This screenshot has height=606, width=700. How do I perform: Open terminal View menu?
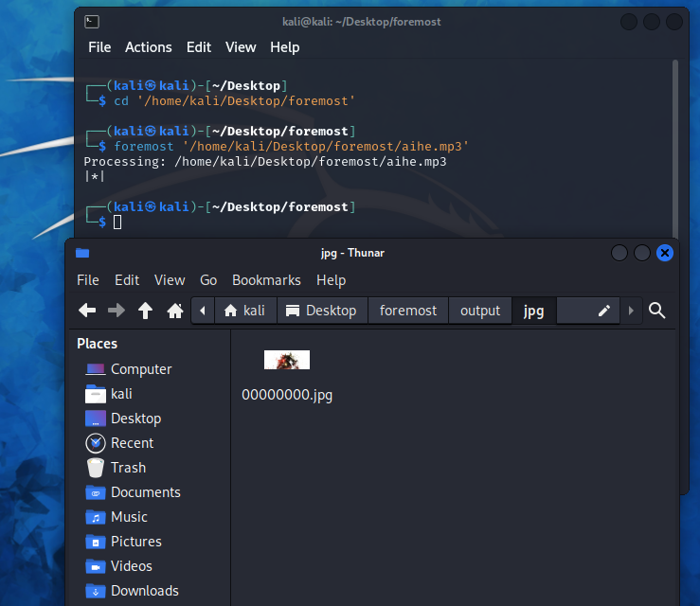(x=241, y=47)
